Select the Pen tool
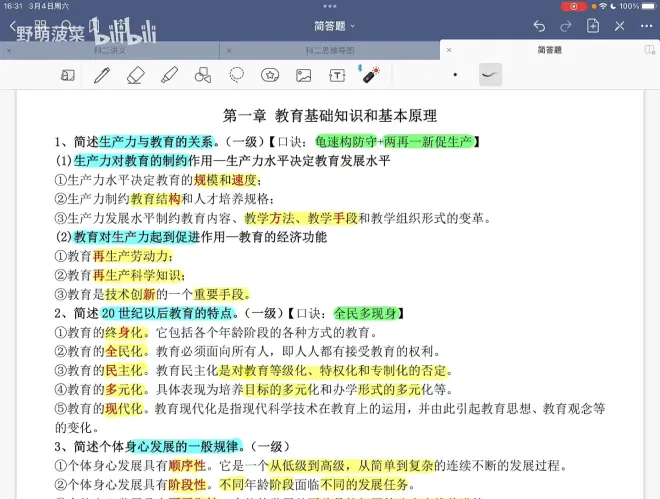 click(102, 75)
